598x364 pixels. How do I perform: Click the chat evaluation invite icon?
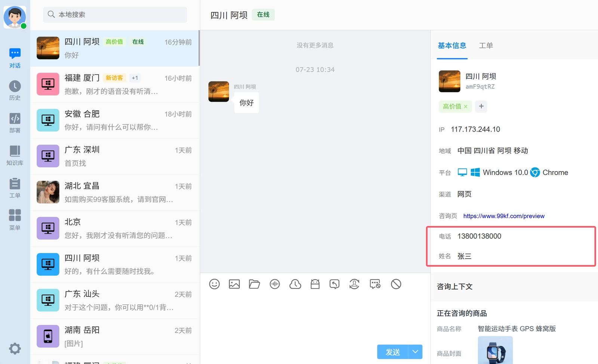(375, 284)
